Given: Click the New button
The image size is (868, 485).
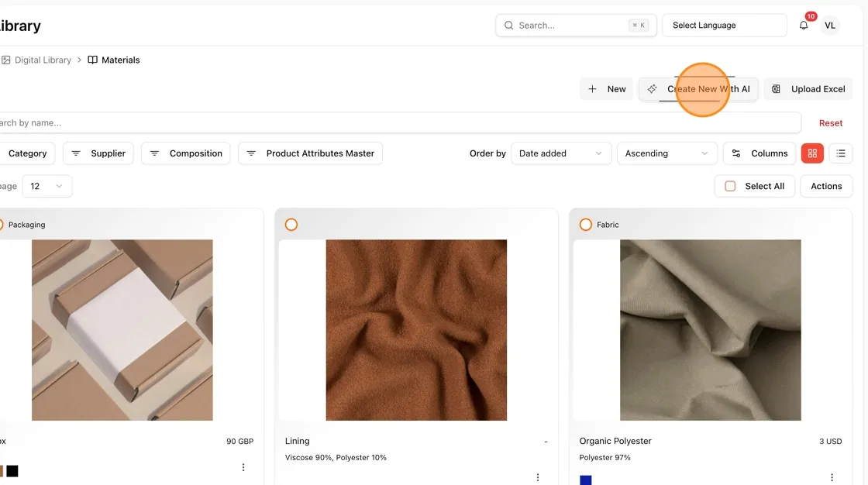Looking at the screenshot, I should (607, 89).
